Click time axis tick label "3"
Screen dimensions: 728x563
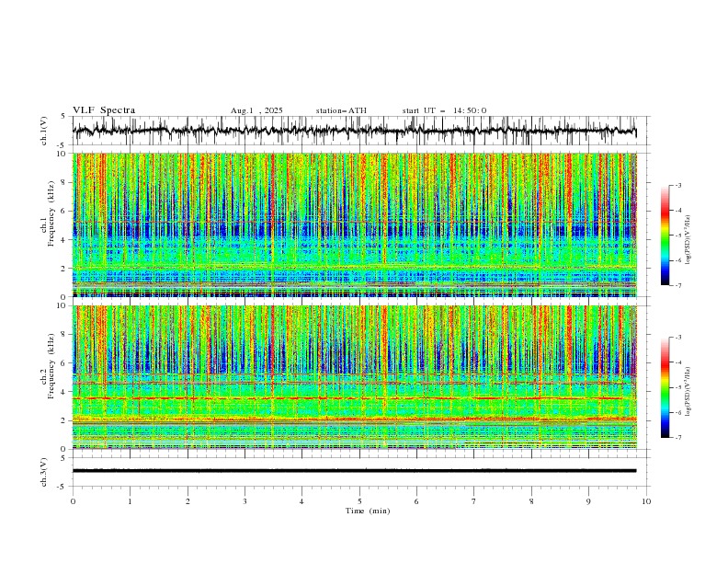tap(245, 501)
